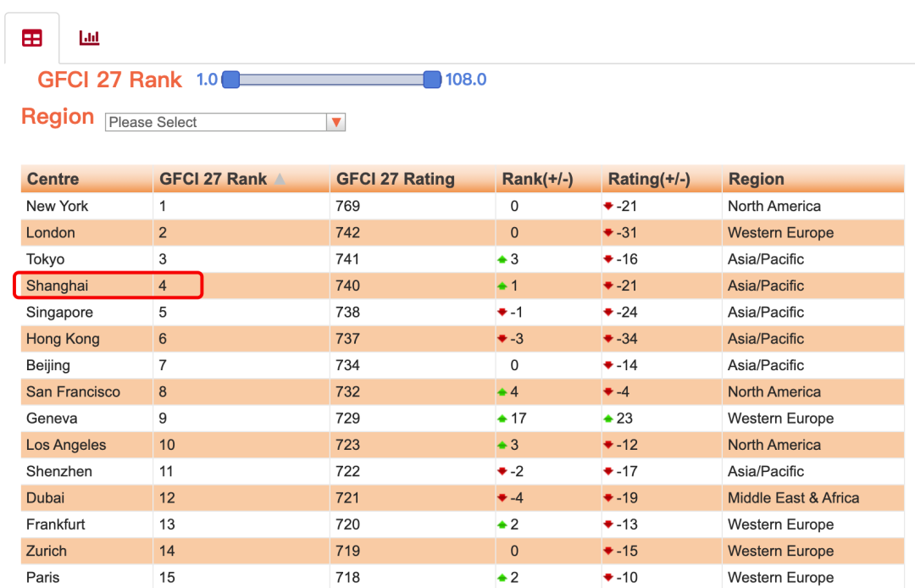The image size is (915, 588).
Task: Select the Paris centre cell
Action: pyautogui.click(x=87, y=578)
